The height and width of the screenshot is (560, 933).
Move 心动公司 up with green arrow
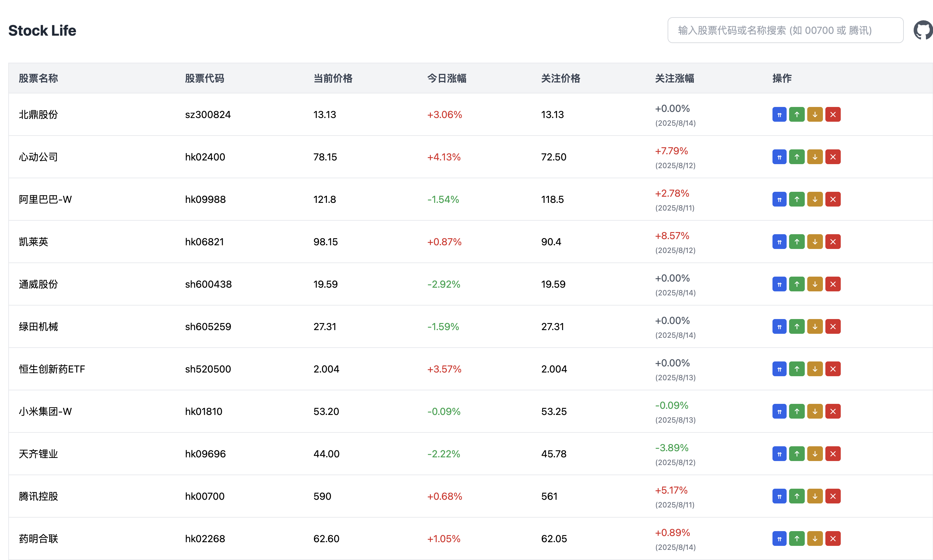pos(797,157)
